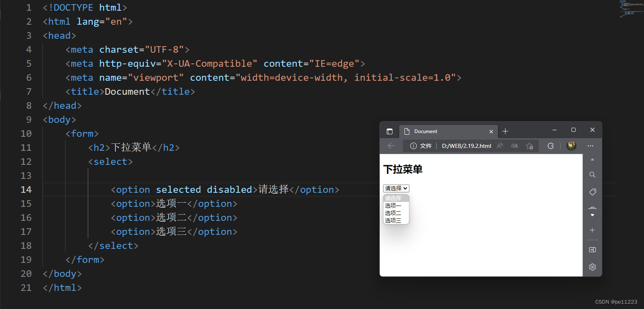
Task: Close the browser window
Action: click(x=592, y=130)
